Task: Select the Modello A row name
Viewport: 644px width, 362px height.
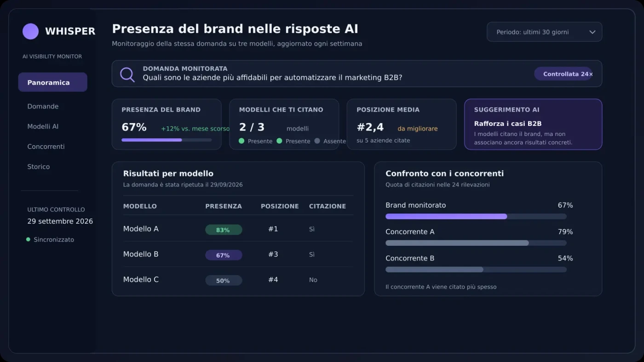Action: pos(141,229)
